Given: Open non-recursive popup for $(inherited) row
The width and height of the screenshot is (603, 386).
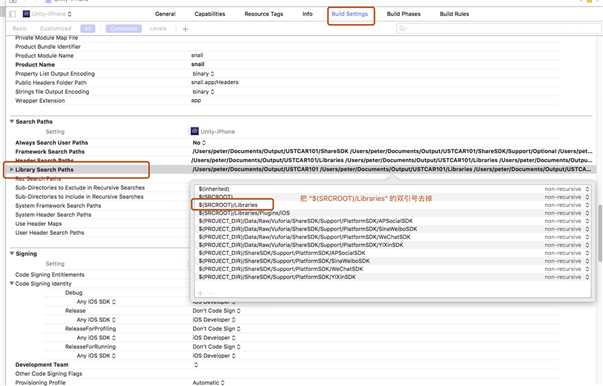Looking at the screenshot, I should tap(566, 189).
